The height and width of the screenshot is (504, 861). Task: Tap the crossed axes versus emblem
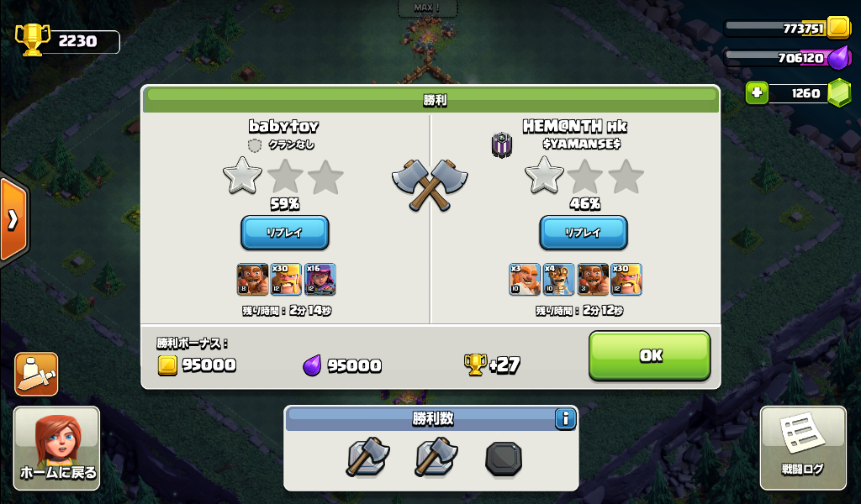[430, 186]
